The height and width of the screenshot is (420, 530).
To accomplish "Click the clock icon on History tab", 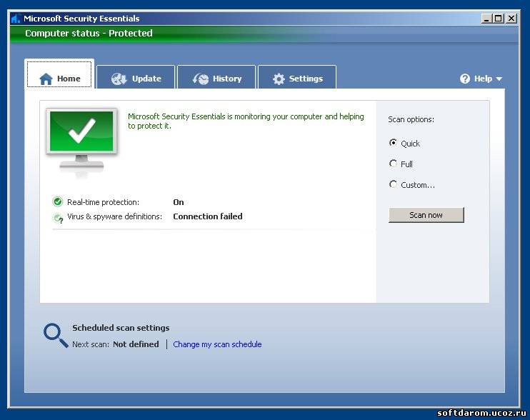I will click(x=201, y=79).
